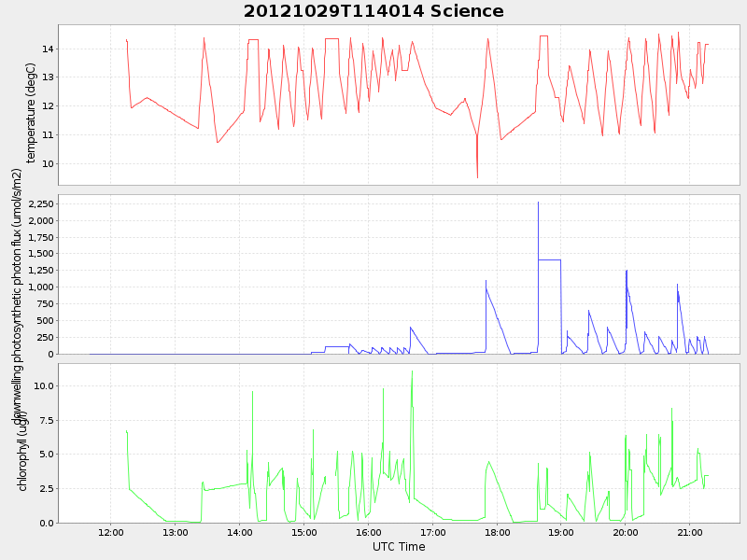Click the 1,000 tick label on flux axis
747x560 pixels.
pos(37,287)
